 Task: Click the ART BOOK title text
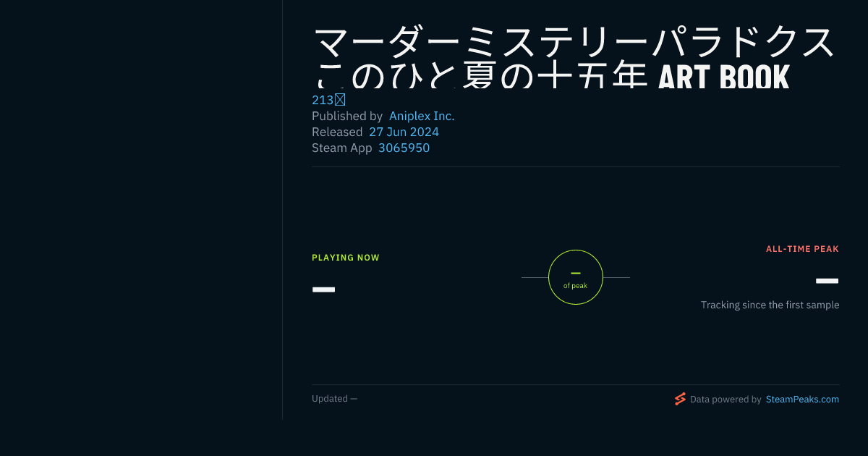[x=723, y=77]
